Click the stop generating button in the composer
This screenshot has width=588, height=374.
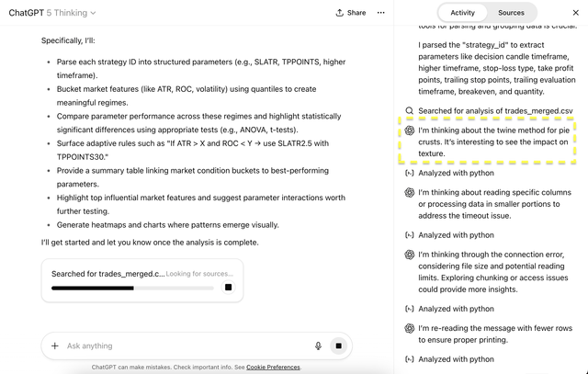pyautogui.click(x=338, y=346)
